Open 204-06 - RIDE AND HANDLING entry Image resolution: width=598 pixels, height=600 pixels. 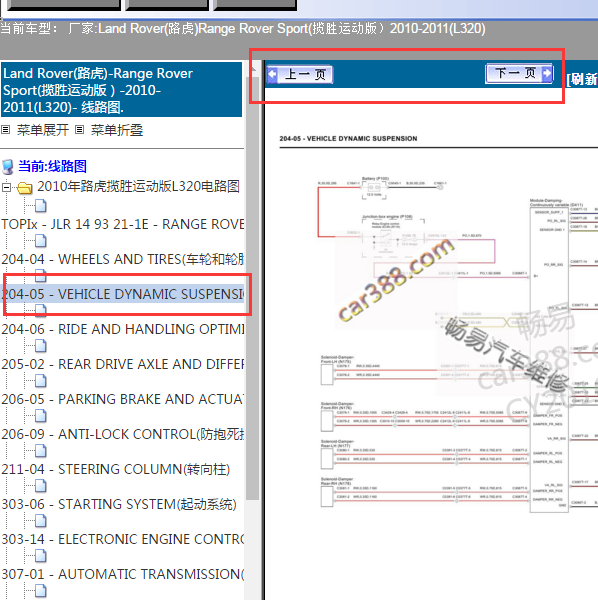122,329
